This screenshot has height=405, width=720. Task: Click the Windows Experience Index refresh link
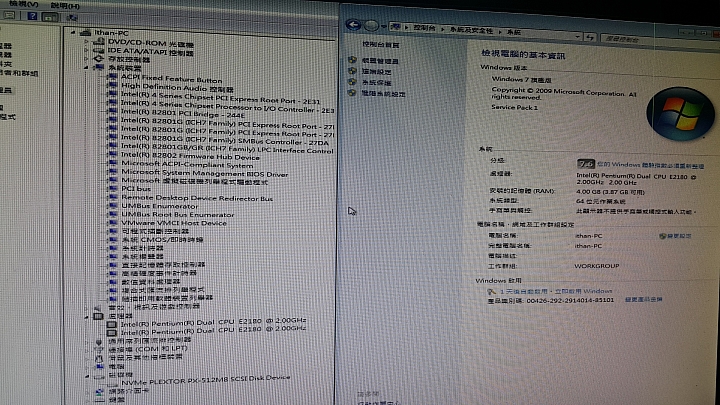tap(651, 165)
